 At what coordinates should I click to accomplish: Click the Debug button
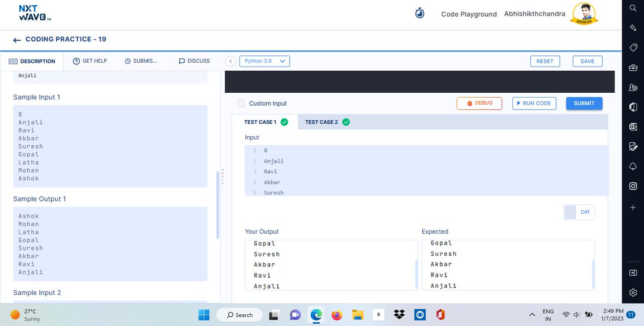479,103
